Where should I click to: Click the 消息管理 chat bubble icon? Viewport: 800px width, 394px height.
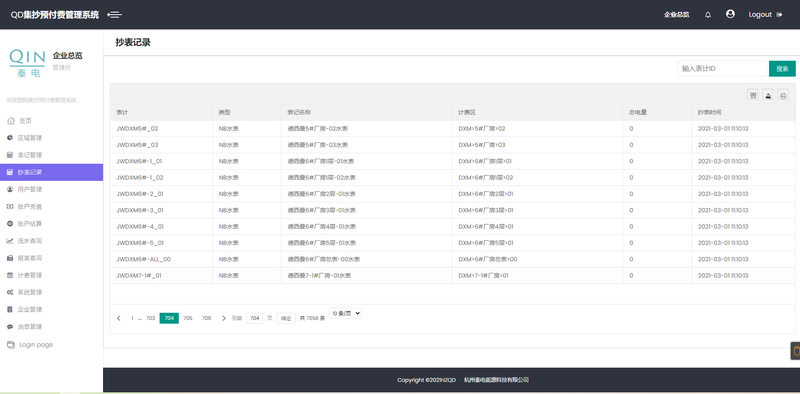pos(10,327)
